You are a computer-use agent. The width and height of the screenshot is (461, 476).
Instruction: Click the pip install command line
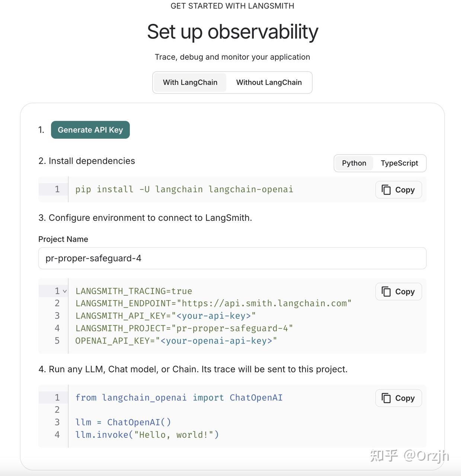click(x=184, y=189)
